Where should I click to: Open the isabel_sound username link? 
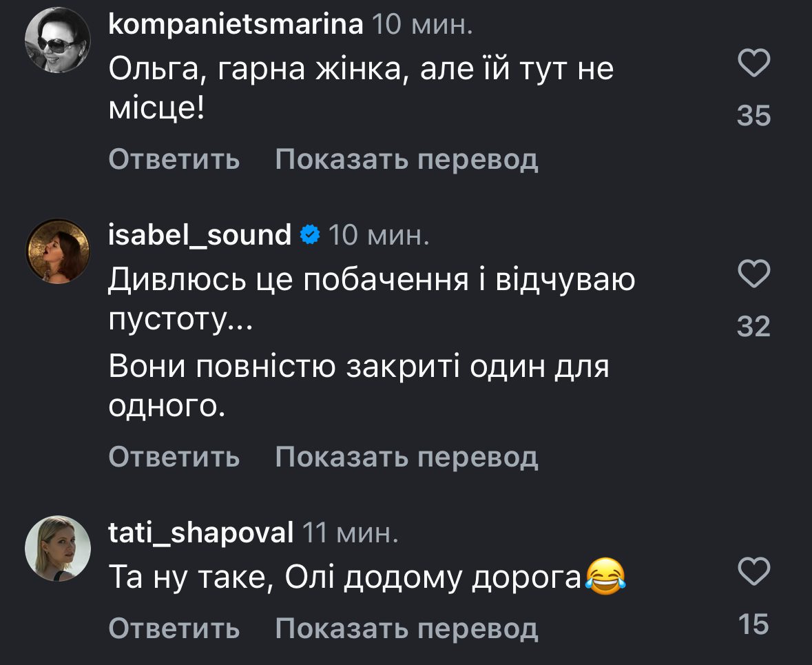200,235
